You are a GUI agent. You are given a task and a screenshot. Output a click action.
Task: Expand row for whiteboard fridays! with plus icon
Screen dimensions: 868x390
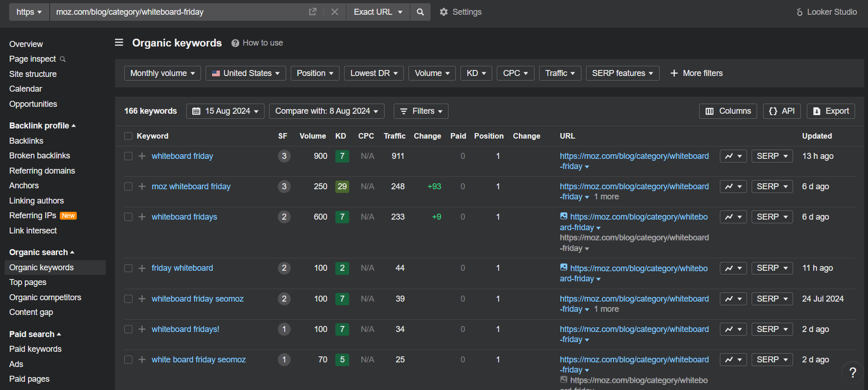click(x=142, y=329)
